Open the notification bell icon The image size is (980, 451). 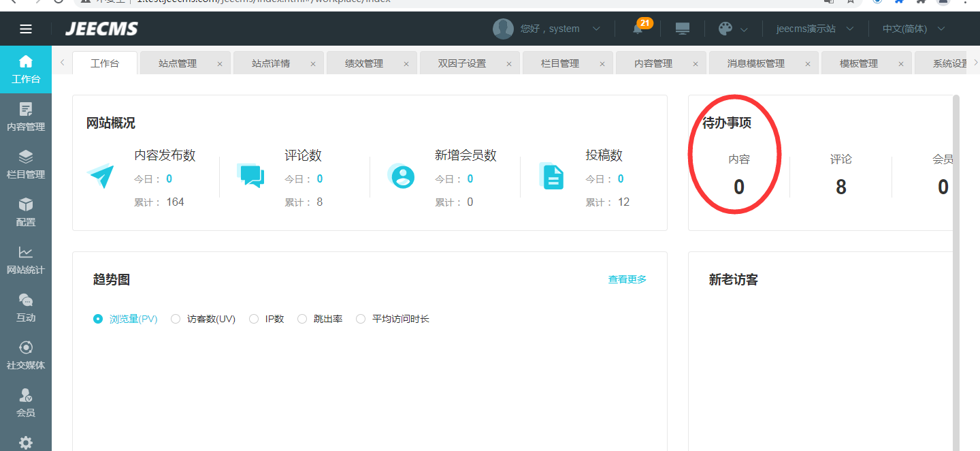pyautogui.click(x=638, y=29)
